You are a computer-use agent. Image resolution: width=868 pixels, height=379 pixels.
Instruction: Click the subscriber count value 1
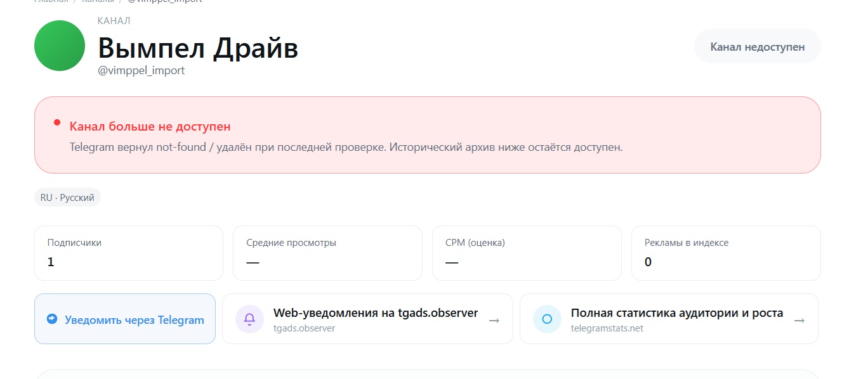(x=51, y=262)
